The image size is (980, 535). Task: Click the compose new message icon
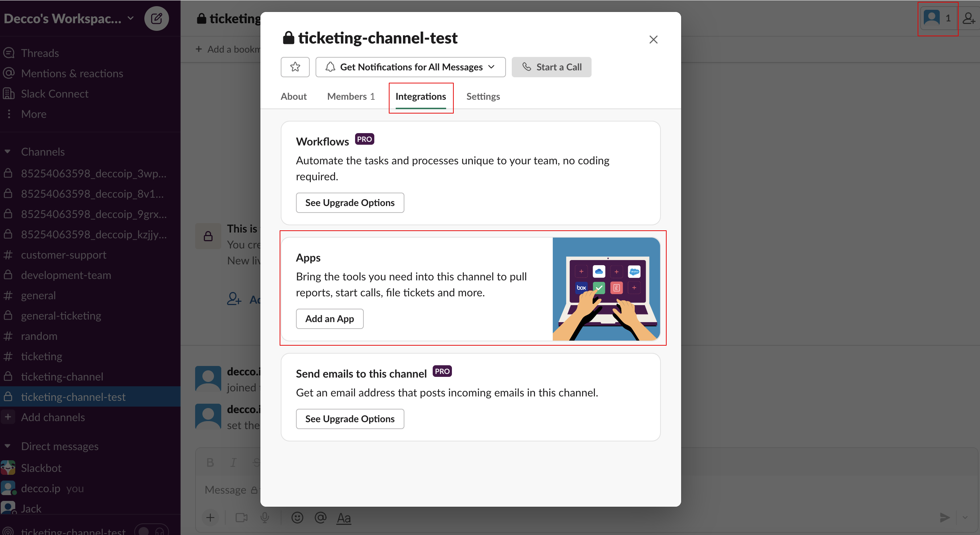tap(156, 18)
